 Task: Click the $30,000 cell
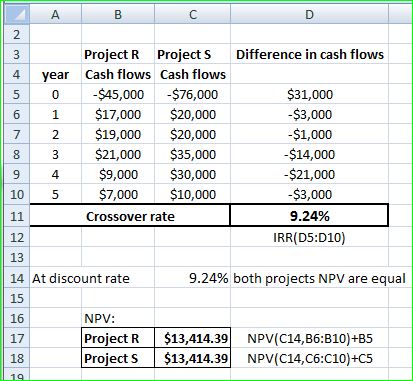coord(193,174)
